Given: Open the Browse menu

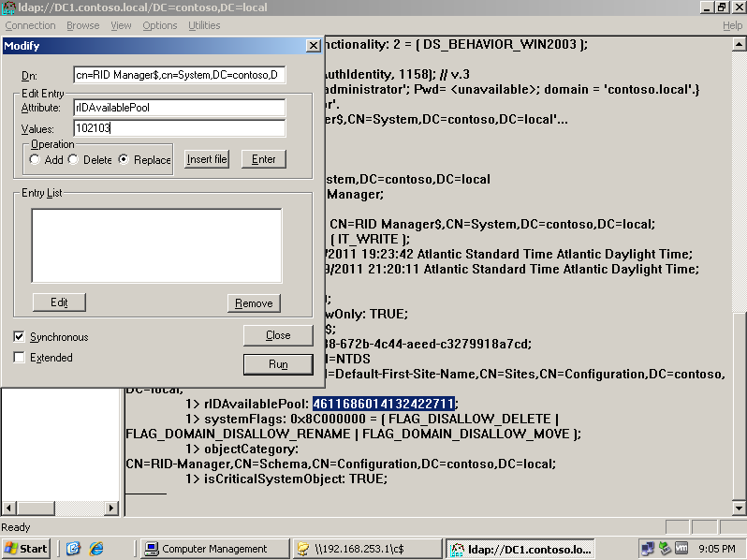Looking at the screenshot, I should click(83, 25).
